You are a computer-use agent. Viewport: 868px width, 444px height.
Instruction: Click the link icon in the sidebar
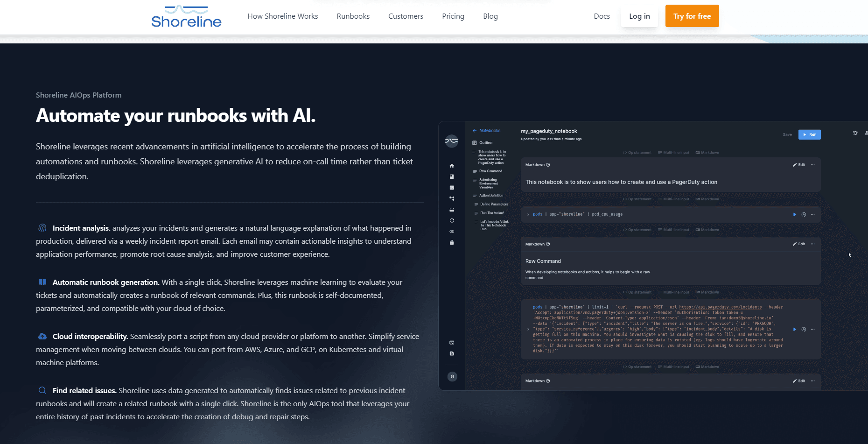click(452, 231)
